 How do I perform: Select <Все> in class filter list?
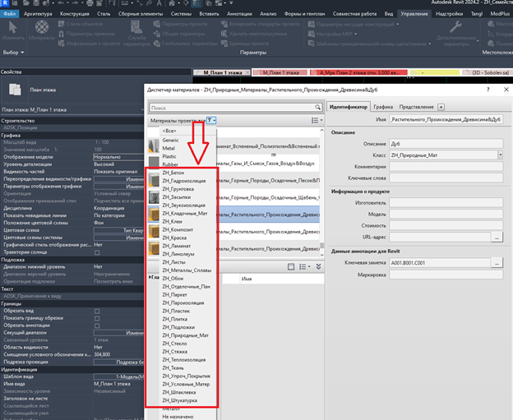(x=169, y=131)
